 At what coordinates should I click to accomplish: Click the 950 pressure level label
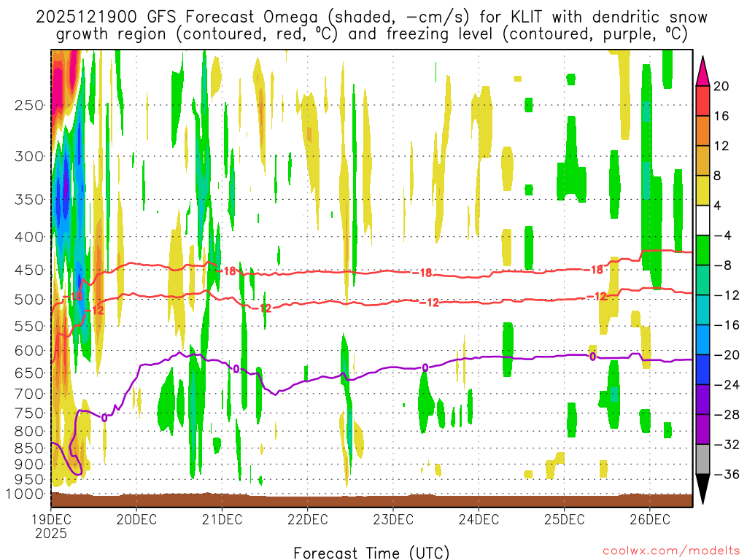[x=29, y=480]
